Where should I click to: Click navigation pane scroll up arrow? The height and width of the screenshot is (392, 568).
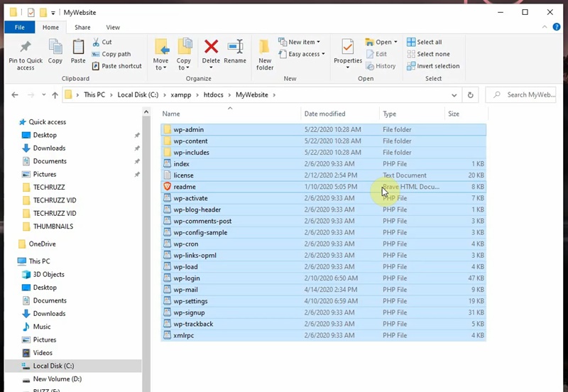tap(146, 112)
